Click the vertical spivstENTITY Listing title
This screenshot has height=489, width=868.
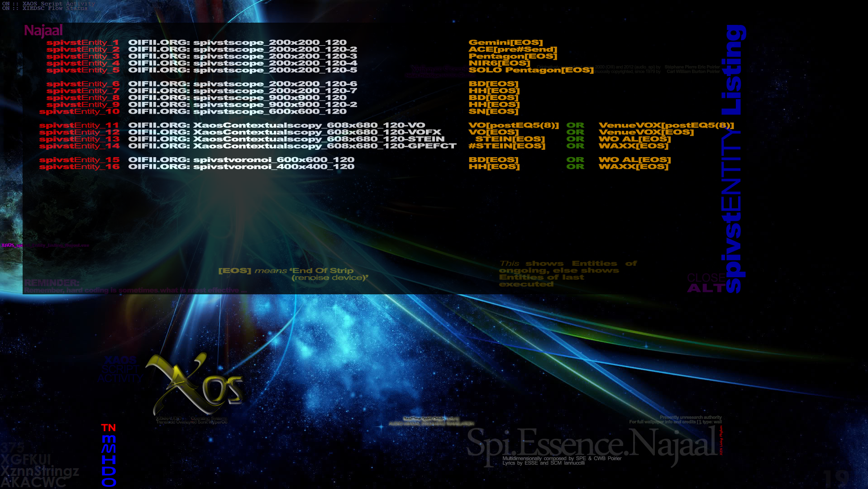(x=733, y=158)
